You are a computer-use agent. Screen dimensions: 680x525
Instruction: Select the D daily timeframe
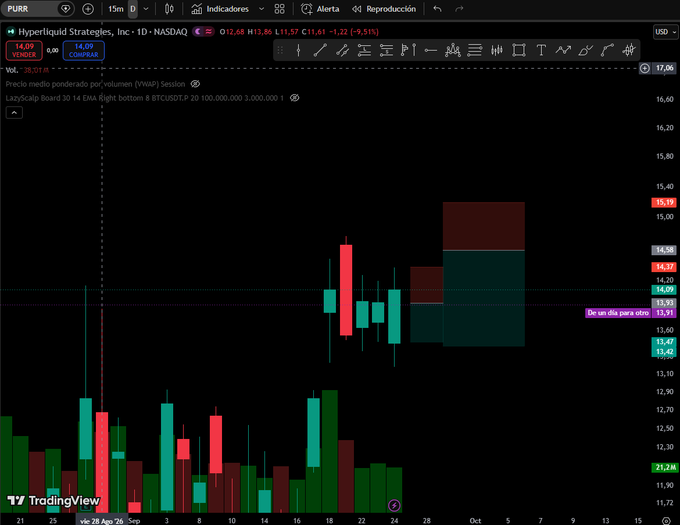pyautogui.click(x=133, y=9)
